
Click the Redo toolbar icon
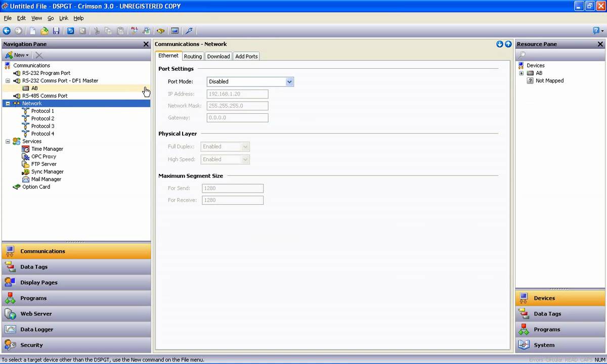point(82,31)
